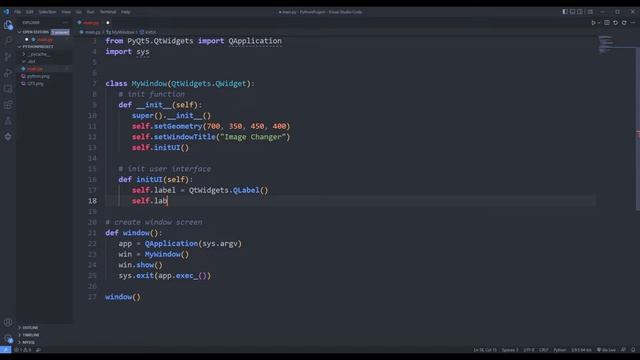Screen dimensions: 640x360
Task: Run Python file with play button
Action: pos(593,23)
